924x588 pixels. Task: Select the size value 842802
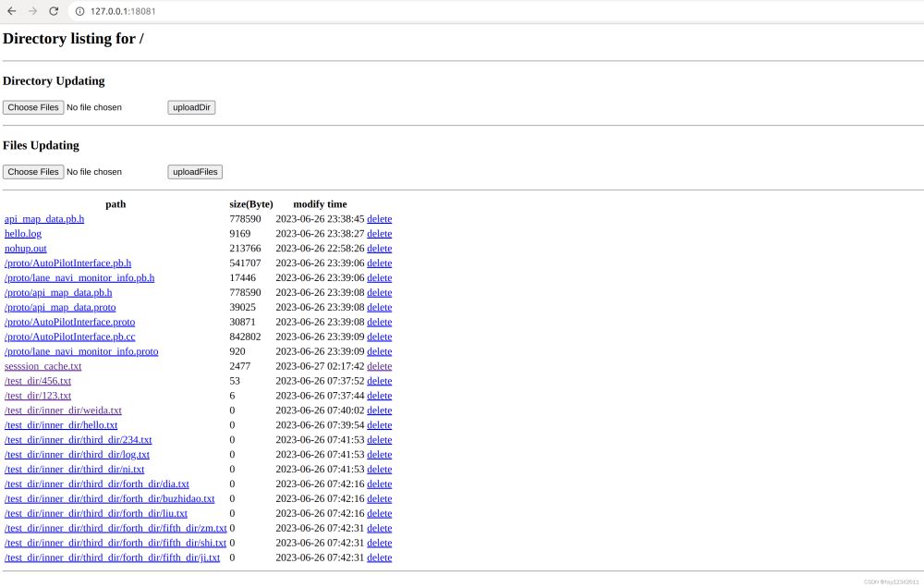pos(245,337)
